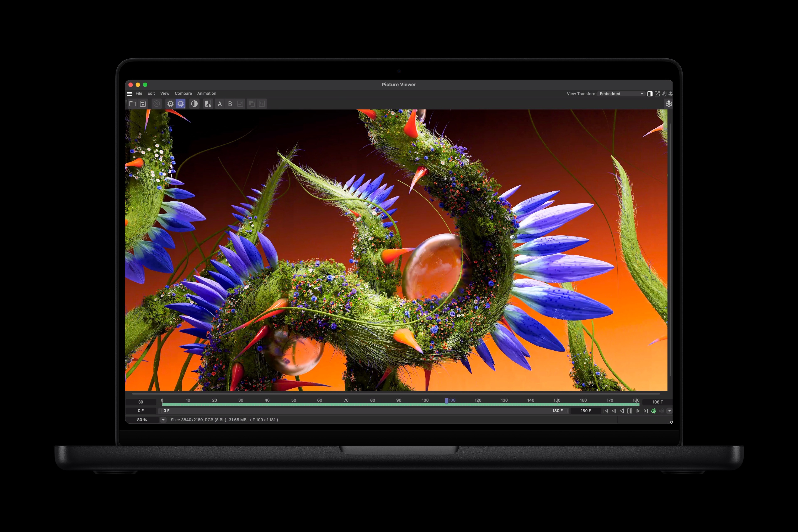Set image as compare B
The height and width of the screenshot is (532, 798).
[x=230, y=104]
